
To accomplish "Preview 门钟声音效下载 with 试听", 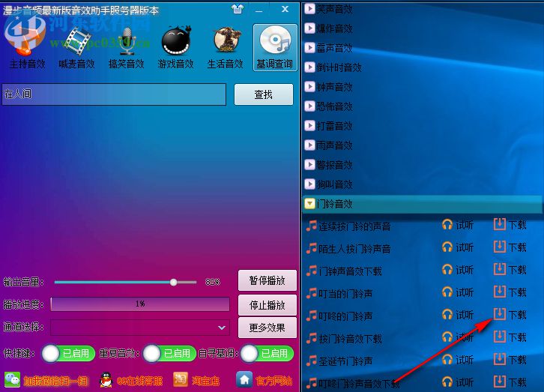I will pos(458,270).
